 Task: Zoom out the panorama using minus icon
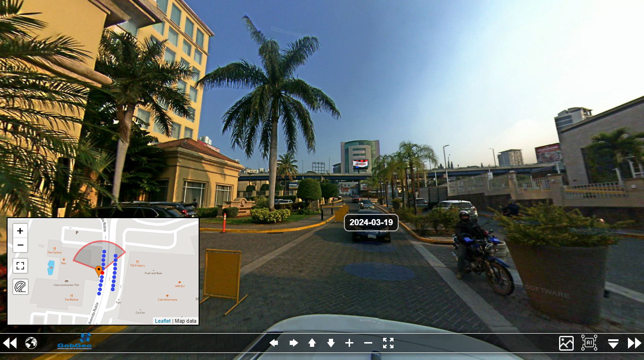click(368, 343)
